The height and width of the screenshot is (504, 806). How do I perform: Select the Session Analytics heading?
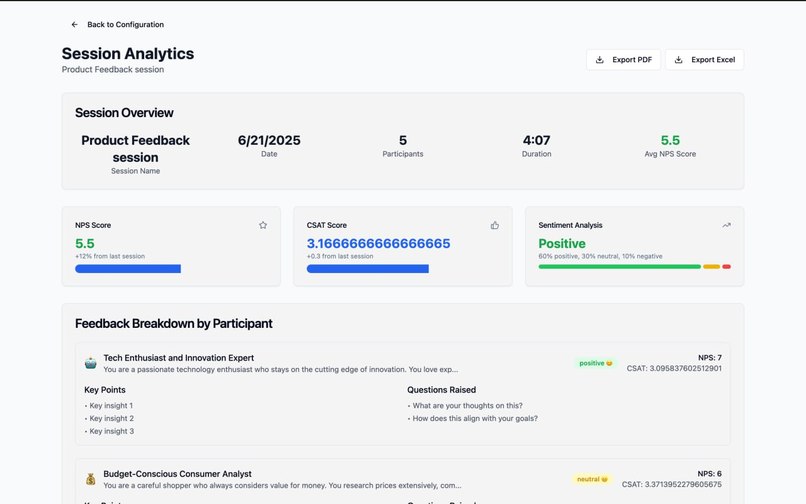128,53
